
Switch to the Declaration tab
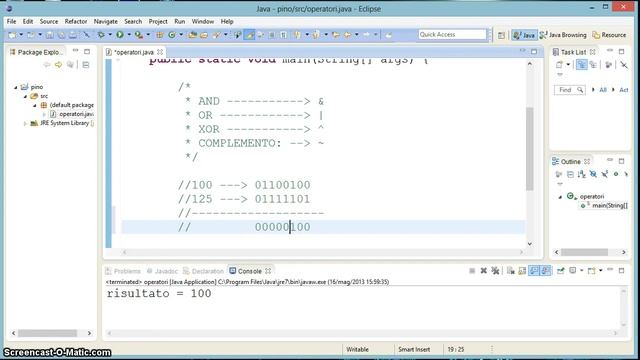pos(203,271)
